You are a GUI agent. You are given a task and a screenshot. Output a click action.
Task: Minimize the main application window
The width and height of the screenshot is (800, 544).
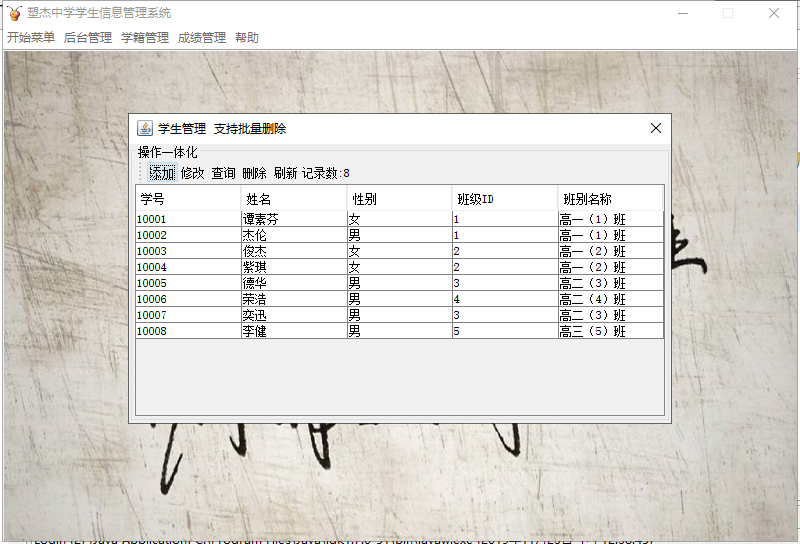[683, 13]
